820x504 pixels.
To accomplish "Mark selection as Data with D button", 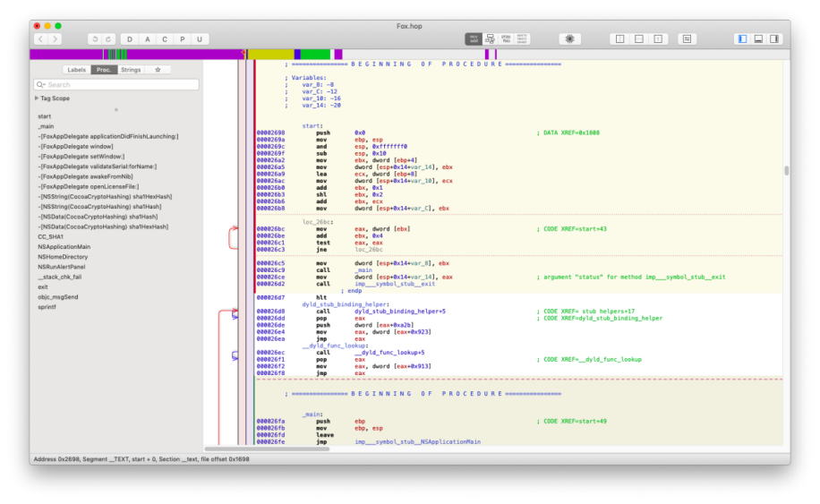I will tap(130, 39).
